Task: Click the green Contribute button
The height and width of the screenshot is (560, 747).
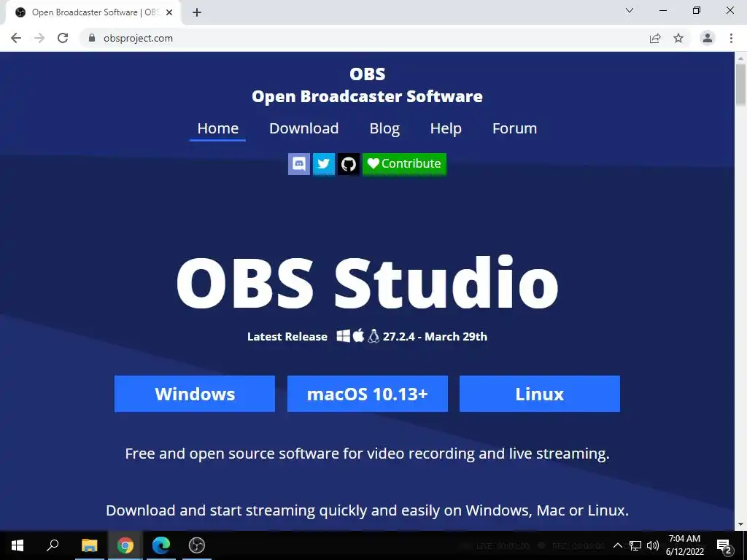Action: click(404, 164)
